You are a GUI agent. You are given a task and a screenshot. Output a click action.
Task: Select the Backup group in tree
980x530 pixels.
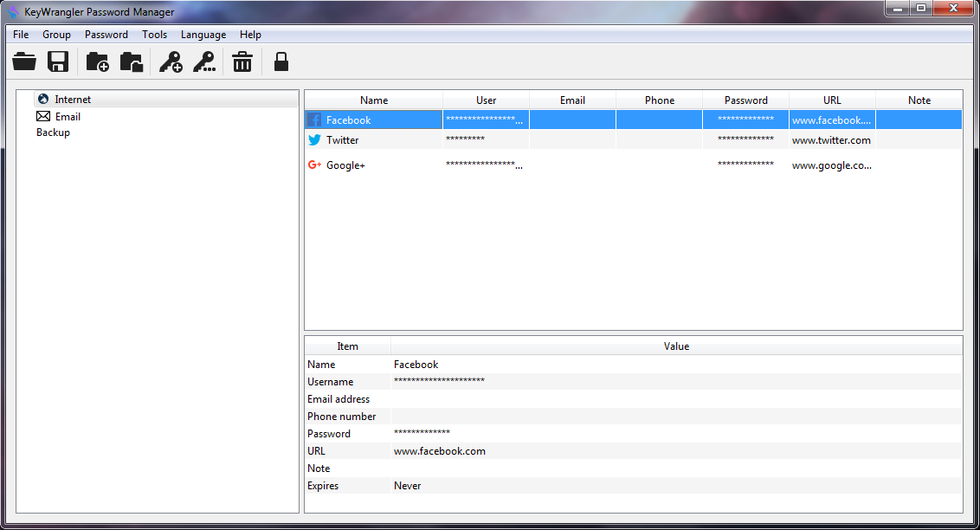(53, 132)
